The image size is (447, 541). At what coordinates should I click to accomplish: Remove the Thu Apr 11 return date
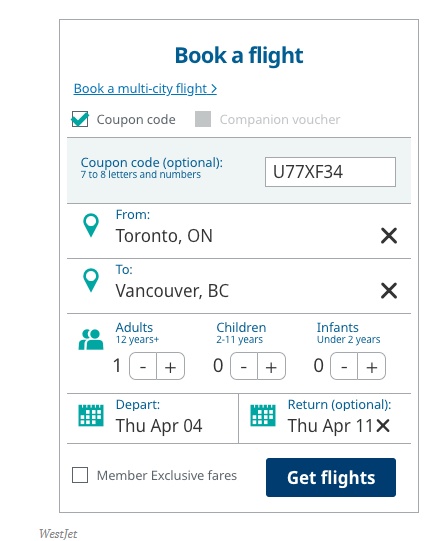[383, 425]
